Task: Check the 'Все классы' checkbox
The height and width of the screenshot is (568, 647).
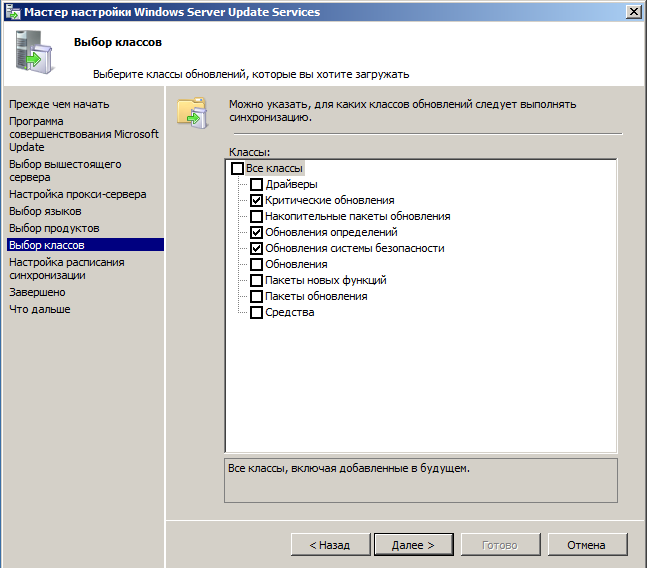Action: coord(237,168)
